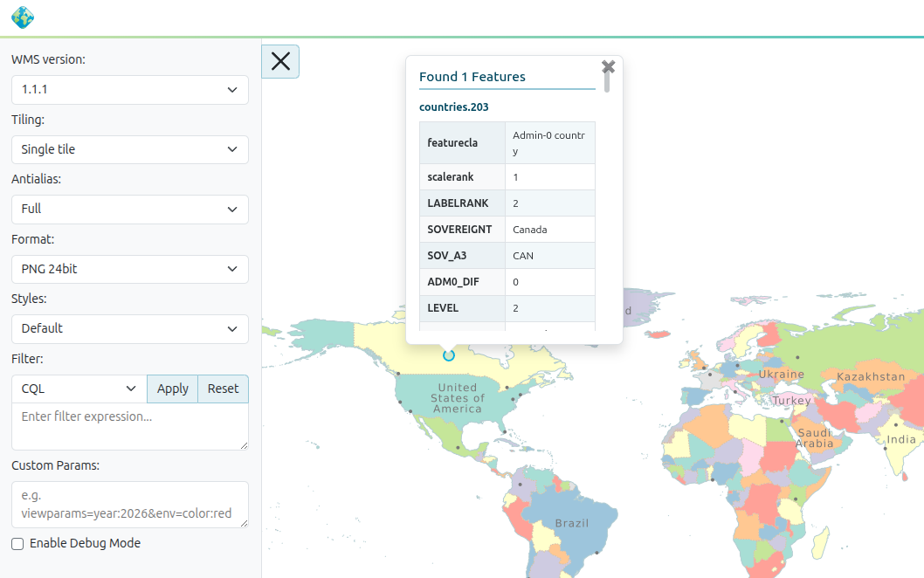Reset the filter
The image size is (924, 578).
coord(223,389)
